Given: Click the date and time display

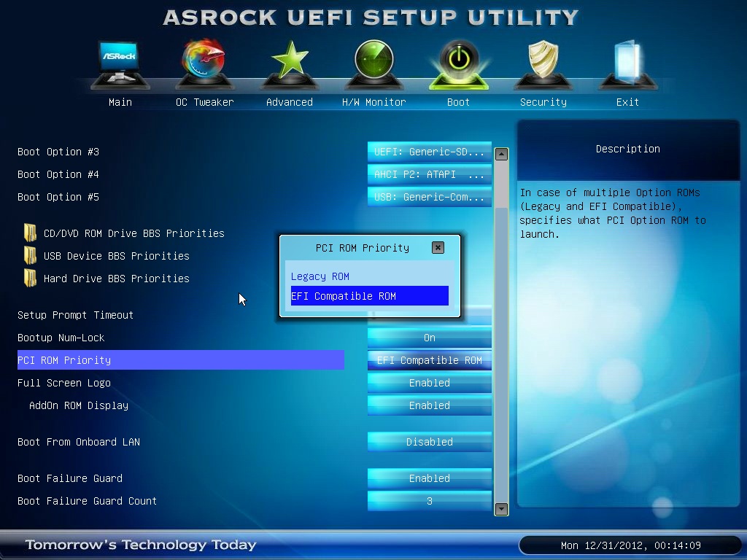Looking at the screenshot, I should pos(630,545).
